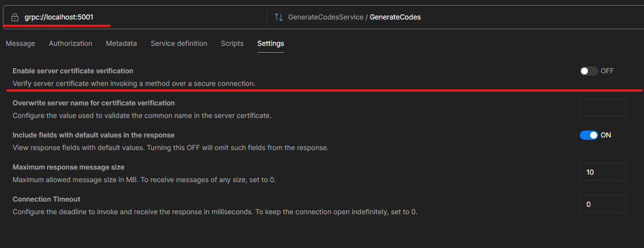Image resolution: width=644 pixels, height=248 pixels.
Task: Select the Settings tab
Action: pos(271,44)
